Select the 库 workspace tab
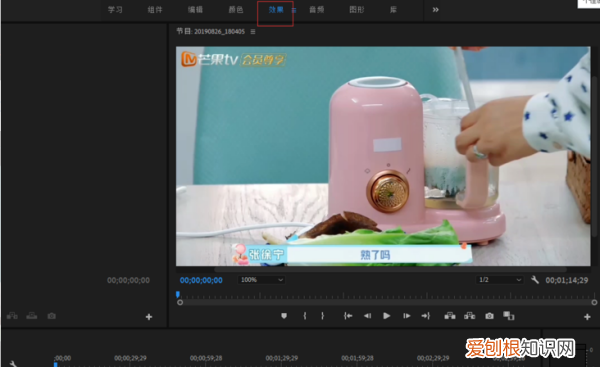600x367 pixels. [x=393, y=10]
